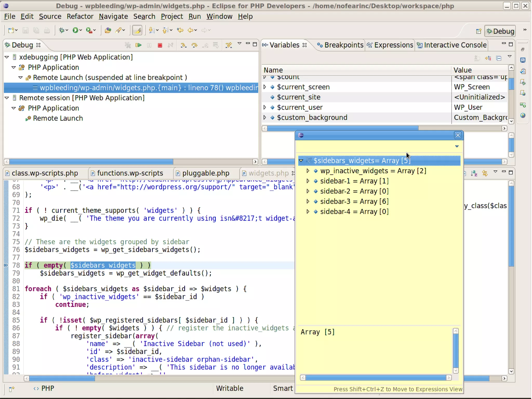Toggle Use Step Filters in Debug view
The image size is (532, 399).
coord(229,45)
